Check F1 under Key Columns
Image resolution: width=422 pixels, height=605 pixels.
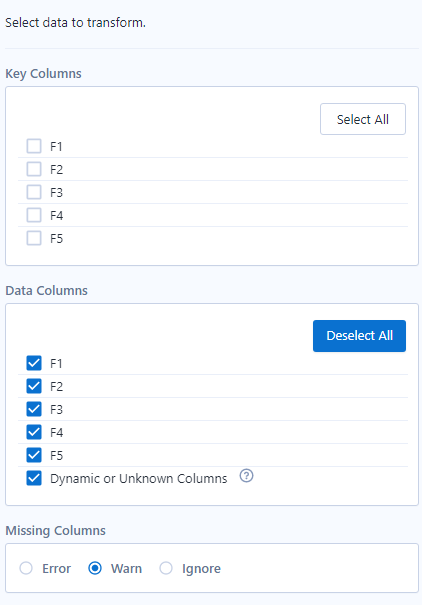point(34,146)
